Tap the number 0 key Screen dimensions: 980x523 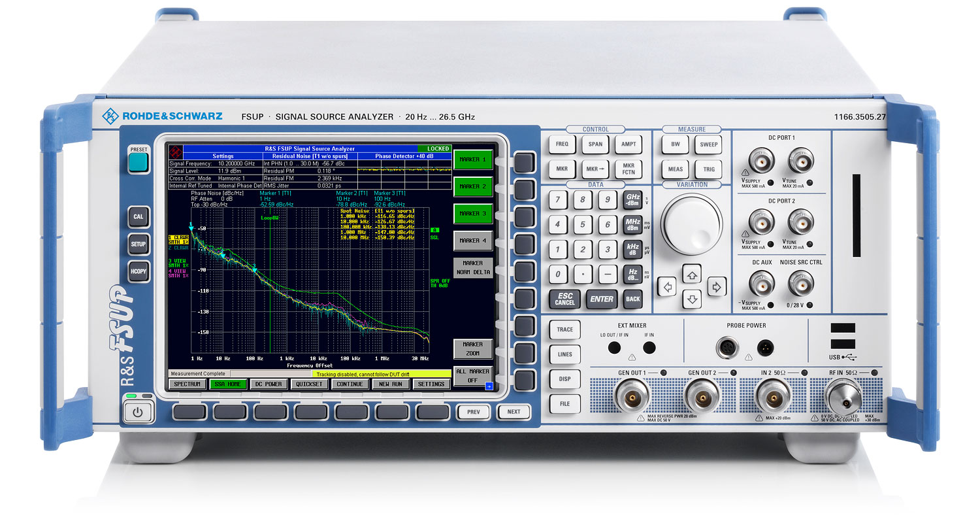(x=558, y=274)
